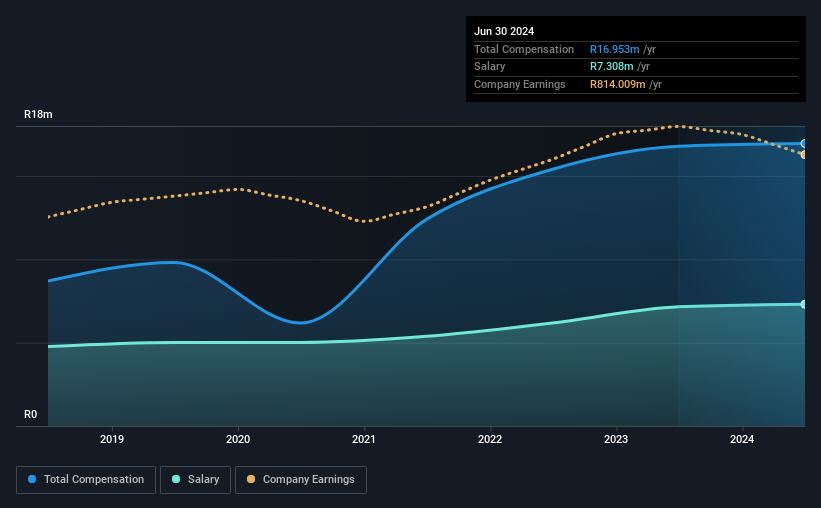This screenshot has width=821, height=508.
Task: Click the Salary label in tooltip
Action: click(490, 67)
